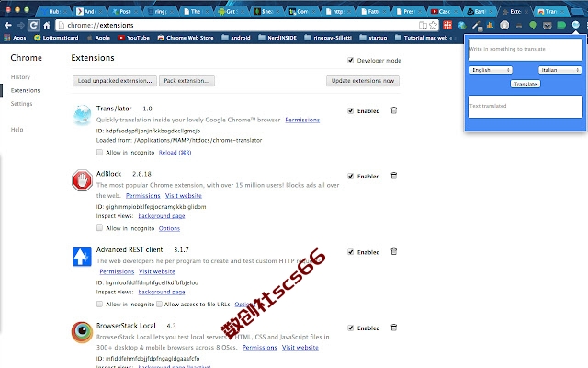Open AdBlock's Visit website link
Image resolution: width=588 pixels, height=368 pixels.
(x=184, y=196)
